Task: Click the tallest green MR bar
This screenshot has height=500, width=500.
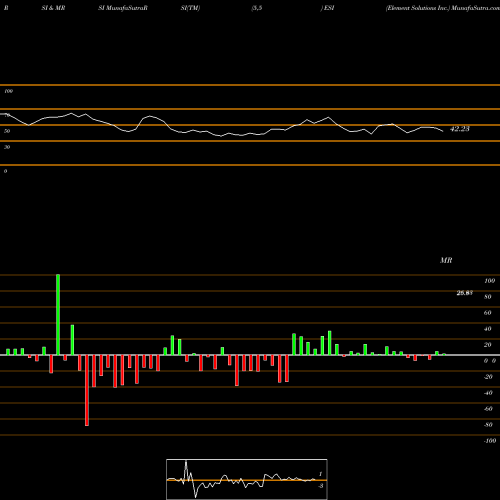Action: coord(58,315)
